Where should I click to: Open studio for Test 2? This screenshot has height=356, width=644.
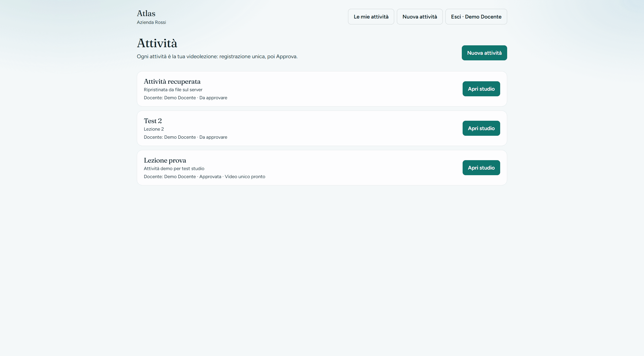coord(481,128)
